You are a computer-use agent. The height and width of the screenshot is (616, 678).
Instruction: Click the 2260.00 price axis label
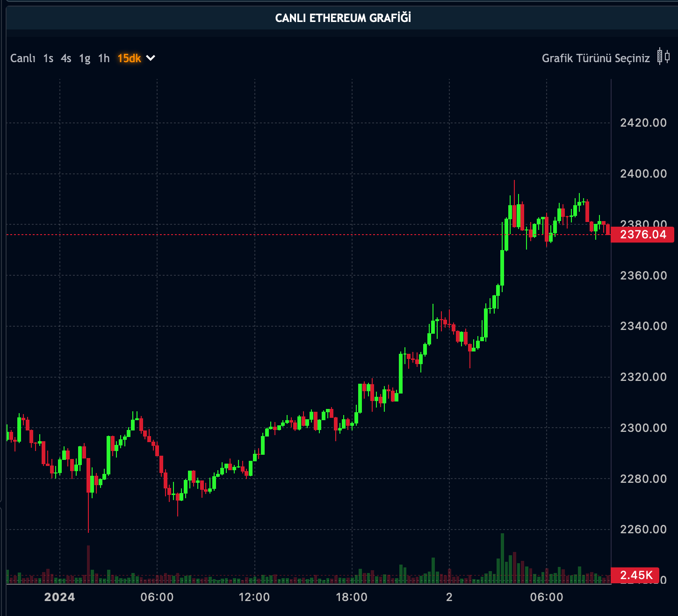coord(643,529)
